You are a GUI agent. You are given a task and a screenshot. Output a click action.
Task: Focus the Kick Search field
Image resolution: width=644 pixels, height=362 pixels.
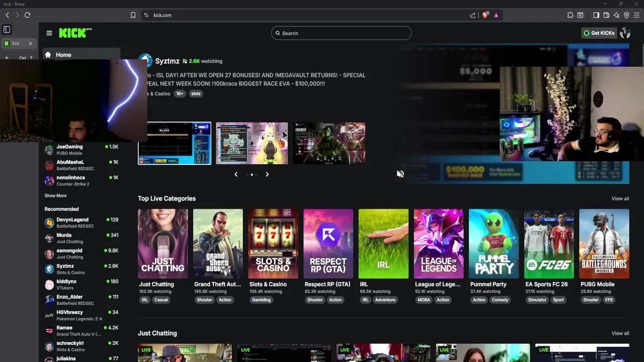point(341,33)
